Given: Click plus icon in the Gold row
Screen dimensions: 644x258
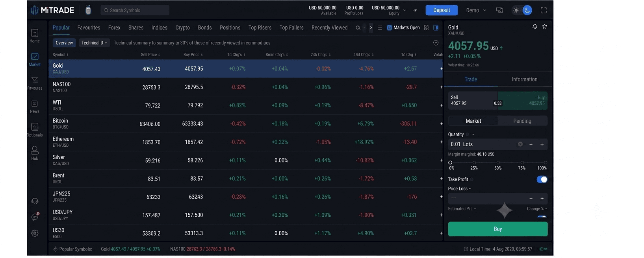Looking at the screenshot, I should click(441, 69).
